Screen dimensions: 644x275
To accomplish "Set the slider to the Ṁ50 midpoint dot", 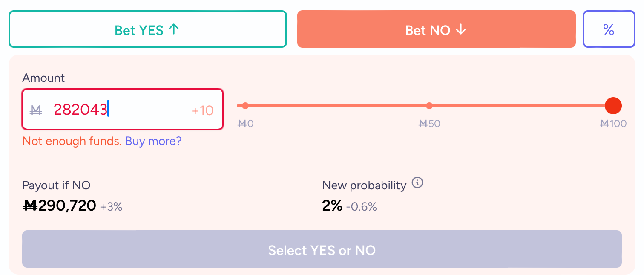I will click(x=429, y=106).
